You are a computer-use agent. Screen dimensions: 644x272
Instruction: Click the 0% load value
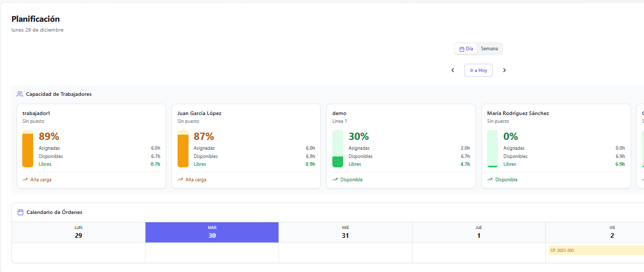511,137
